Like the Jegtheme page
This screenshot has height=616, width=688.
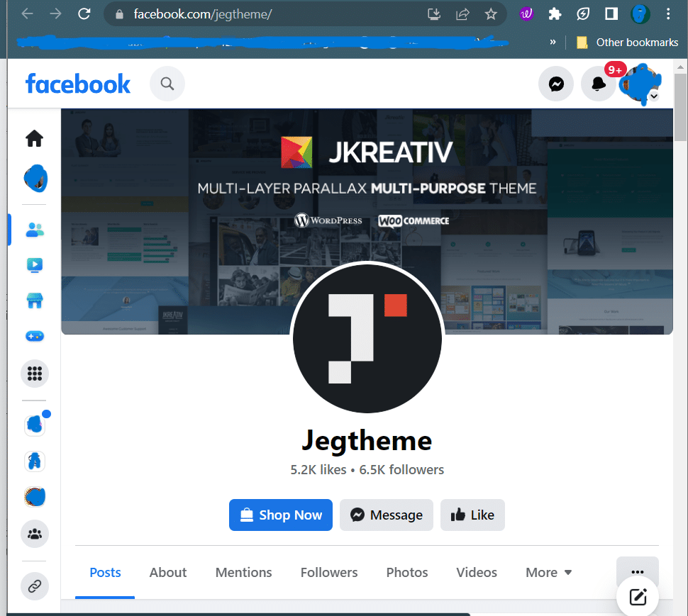[x=472, y=515]
